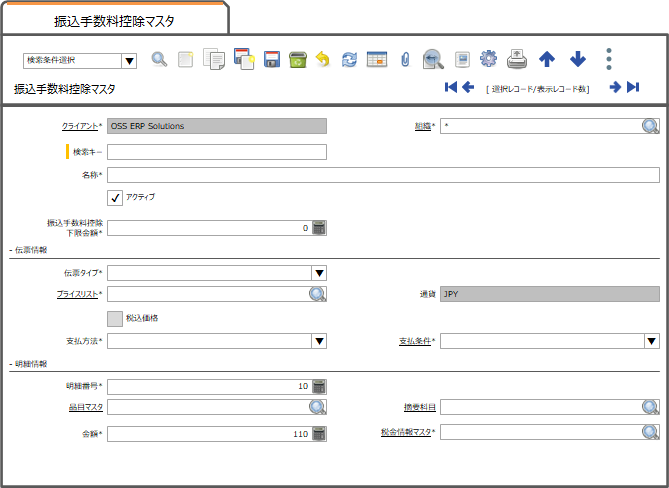
Task: Go to parent record with blue up arrow
Action: 547,59
